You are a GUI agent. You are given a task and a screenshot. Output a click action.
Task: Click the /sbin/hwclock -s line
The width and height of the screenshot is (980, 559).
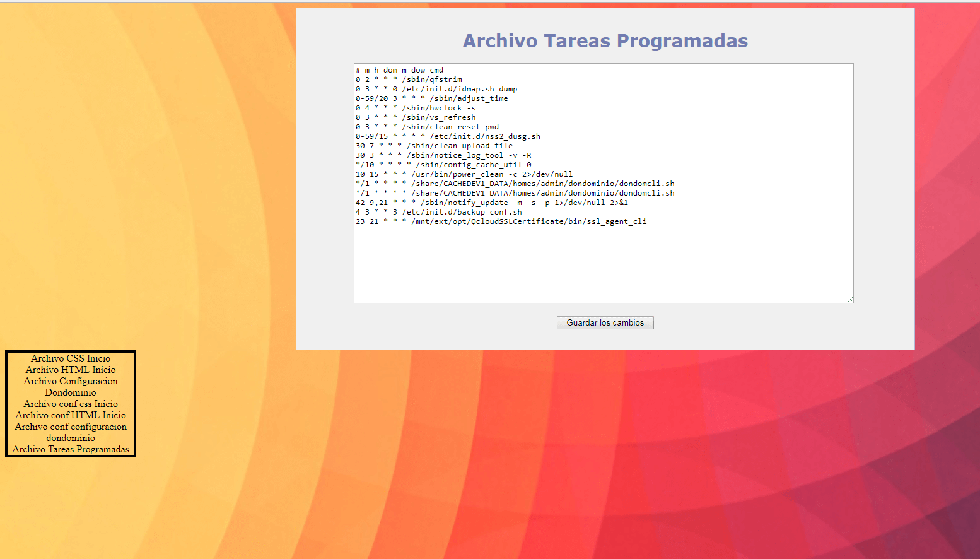pyautogui.click(x=438, y=108)
